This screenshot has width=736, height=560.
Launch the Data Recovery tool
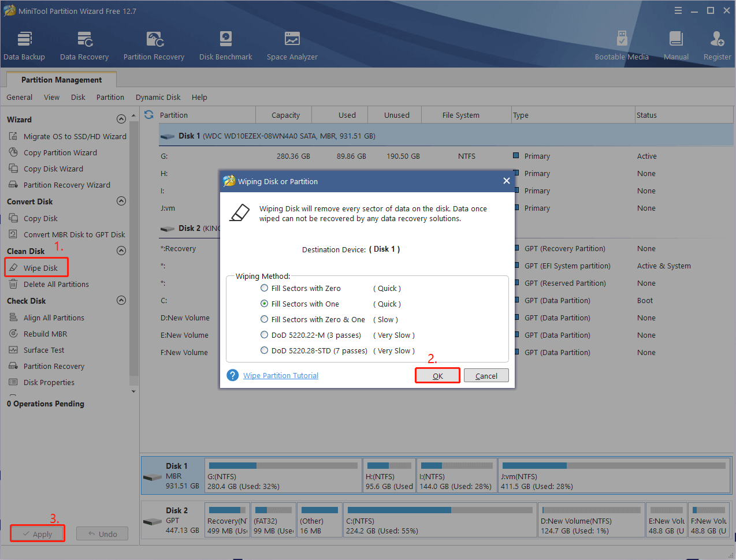[84, 45]
